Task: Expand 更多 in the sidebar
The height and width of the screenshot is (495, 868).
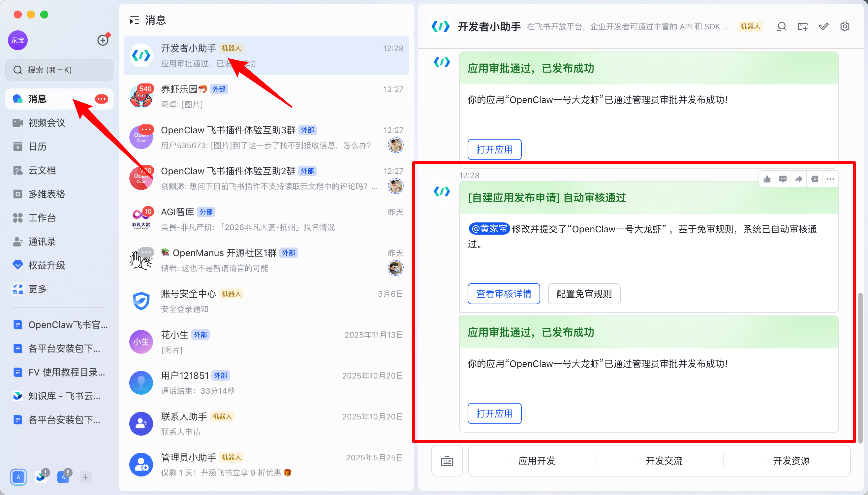Action: coord(59,289)
